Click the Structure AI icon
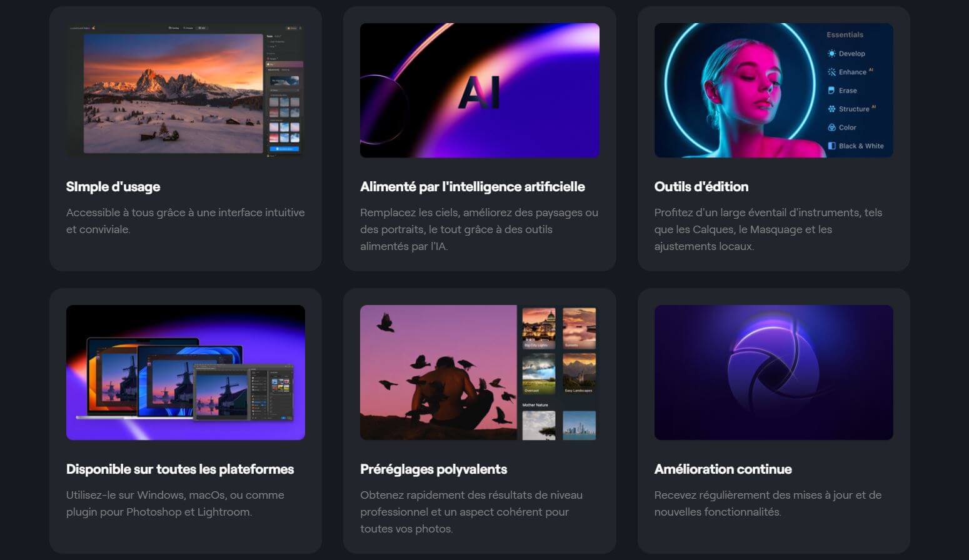969x560 pixels. coord(831,109)
